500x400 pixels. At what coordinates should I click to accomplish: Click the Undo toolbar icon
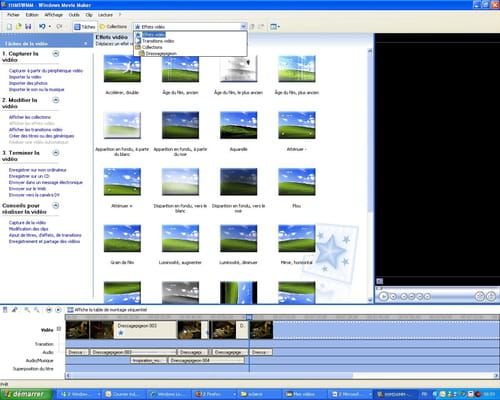(x=42, y=26)
